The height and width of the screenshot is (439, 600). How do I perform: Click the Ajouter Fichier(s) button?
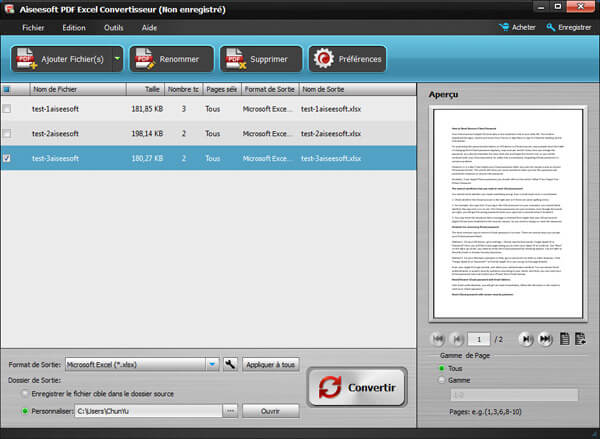[62, 59]
